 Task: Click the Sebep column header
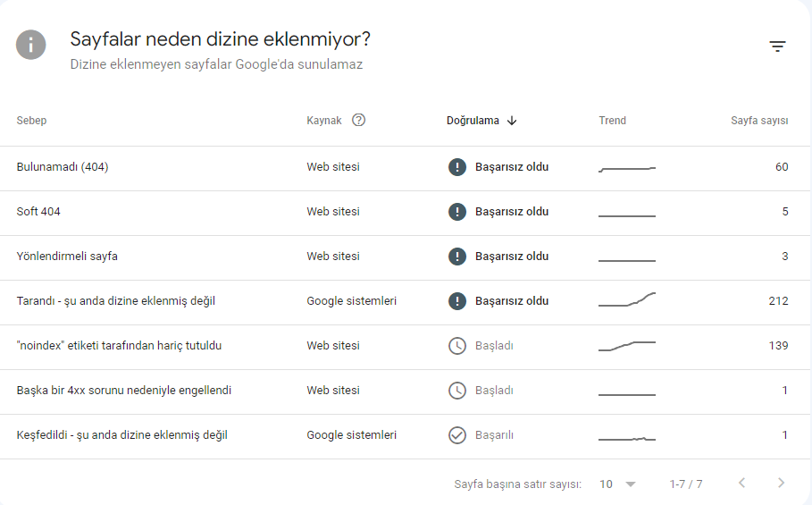pos(31,121)
